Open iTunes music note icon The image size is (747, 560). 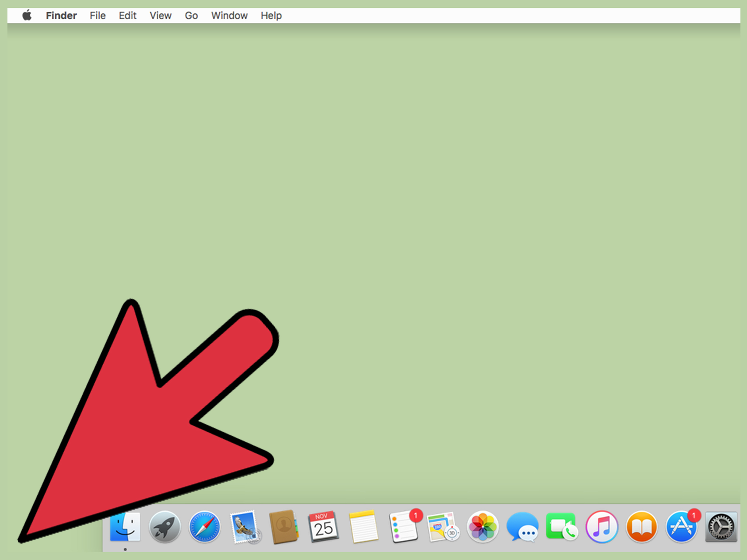602,527
